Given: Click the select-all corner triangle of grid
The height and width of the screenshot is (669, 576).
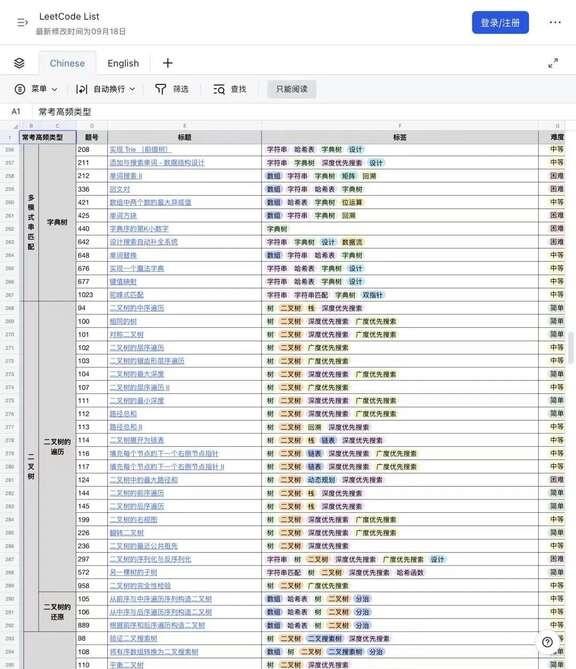Looking at the screenshot, I should click(16, 126).
